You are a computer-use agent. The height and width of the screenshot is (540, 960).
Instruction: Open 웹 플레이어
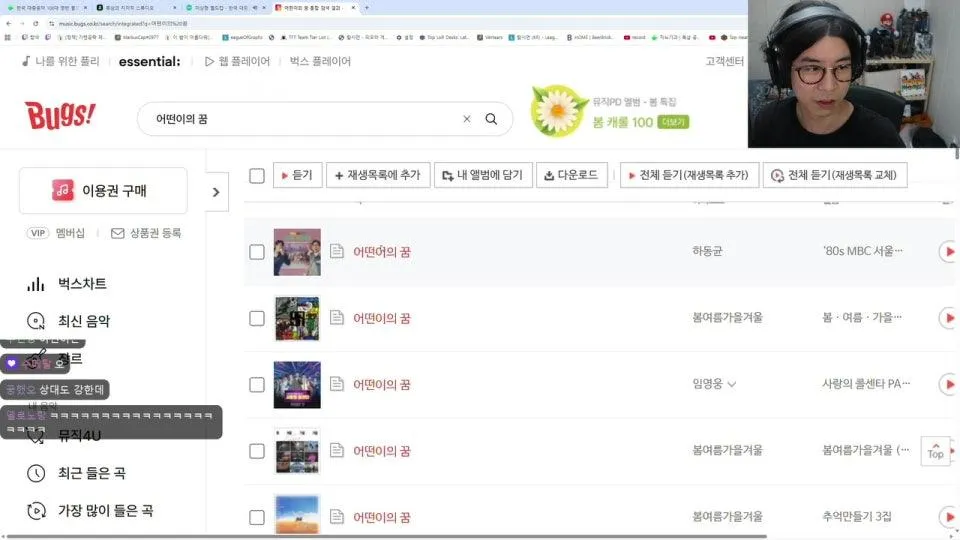[238, 61]
